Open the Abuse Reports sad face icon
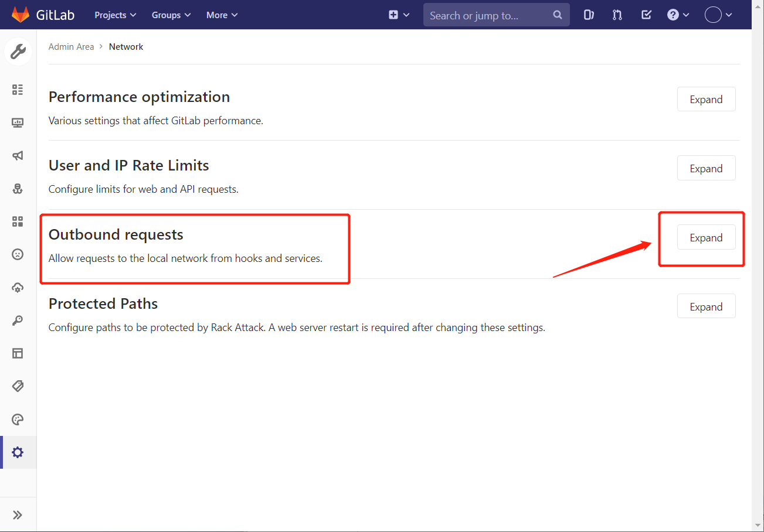Image resolution: width=764 pixels, height=532 pixels. [x=18, y=254]
